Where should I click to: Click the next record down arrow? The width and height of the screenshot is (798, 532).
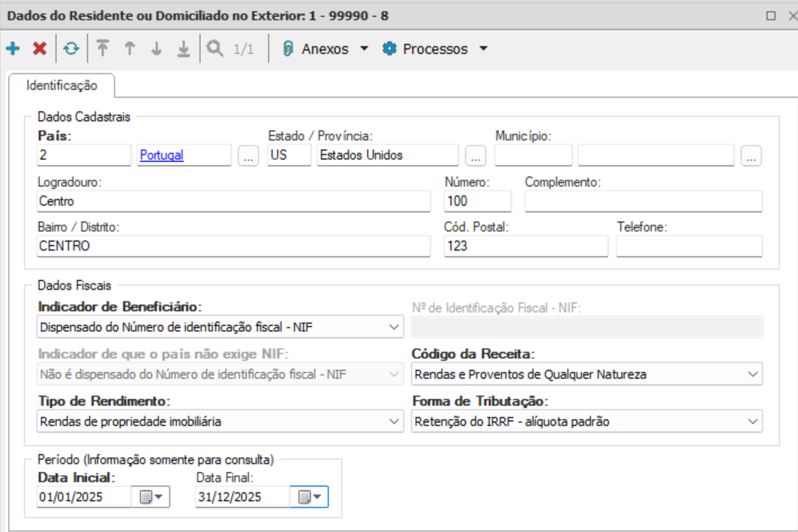coord(157,49)
